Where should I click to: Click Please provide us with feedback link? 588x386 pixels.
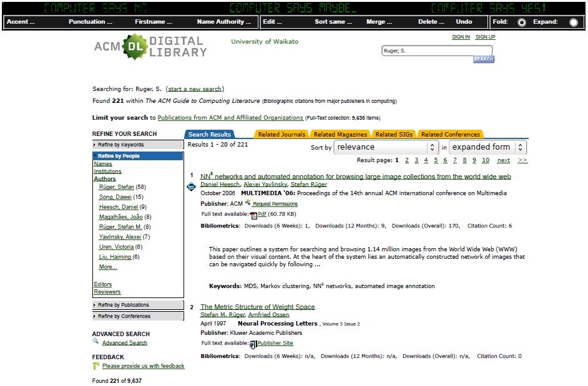[143, 366]
